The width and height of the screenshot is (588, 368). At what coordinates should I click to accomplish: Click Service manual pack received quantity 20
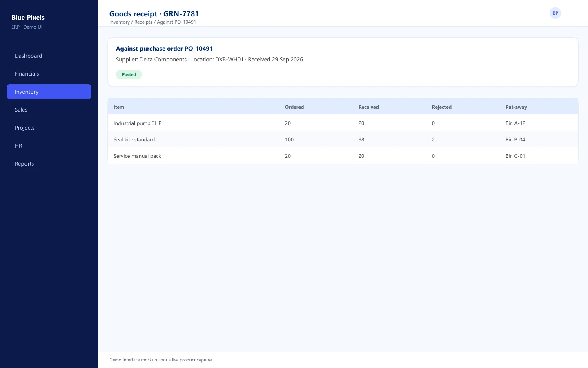361,156
